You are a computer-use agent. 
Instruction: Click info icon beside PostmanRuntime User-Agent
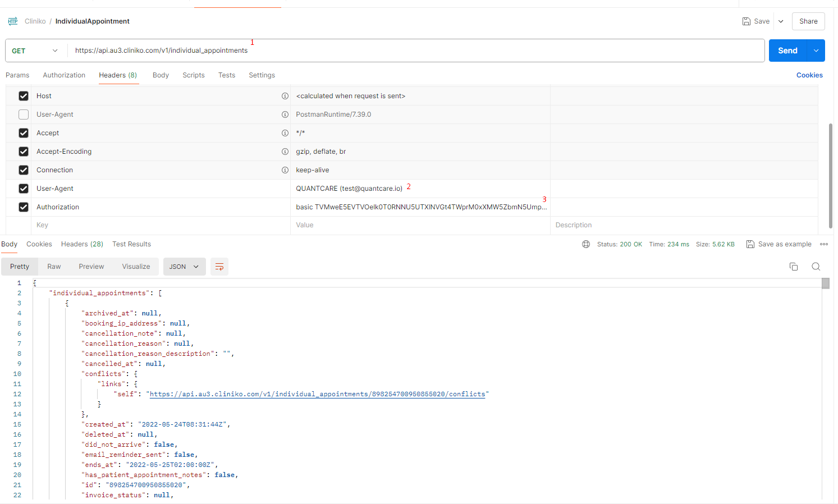(285, 114)
